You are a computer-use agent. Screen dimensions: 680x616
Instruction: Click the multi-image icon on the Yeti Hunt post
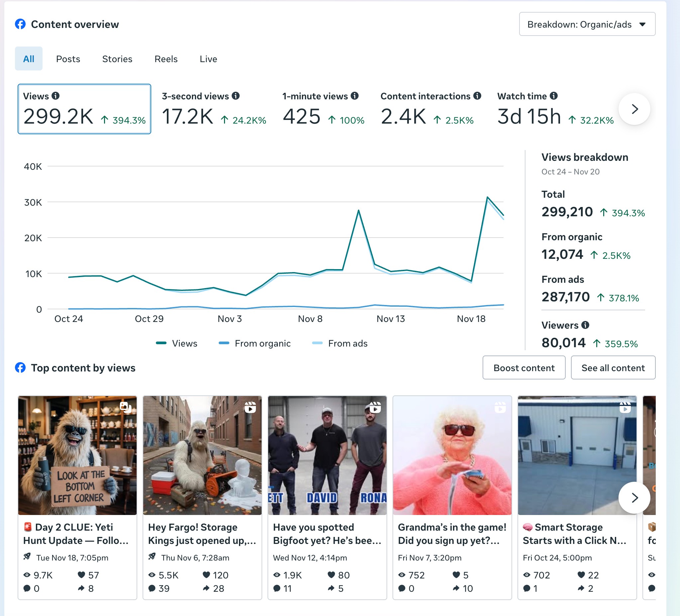126,407
